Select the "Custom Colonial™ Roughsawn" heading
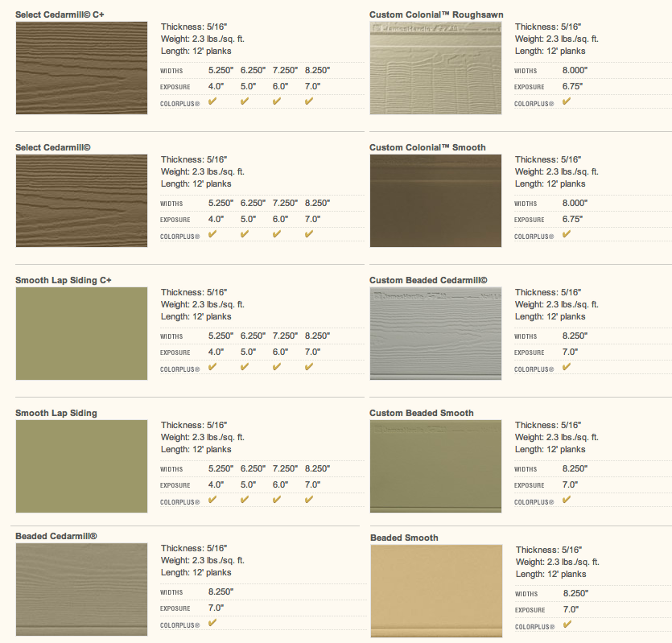Viewport: 672px width, 643px height. pos(436,14)
